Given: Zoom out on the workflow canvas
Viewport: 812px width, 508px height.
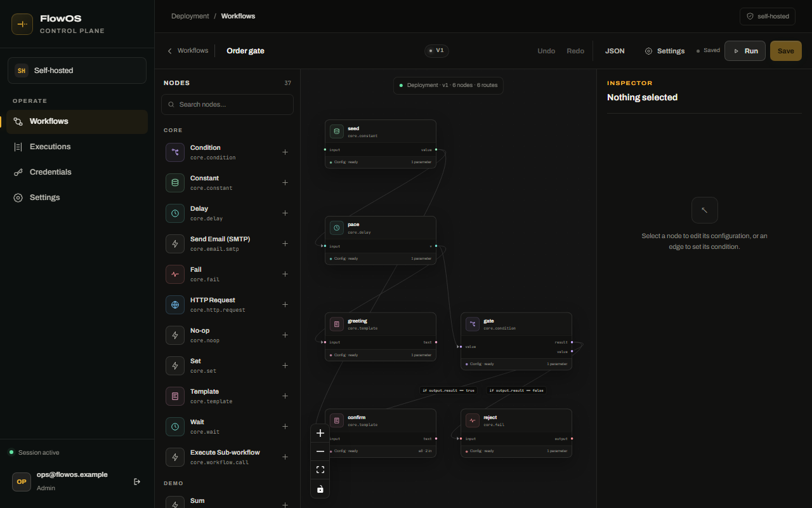Looking at the screenshot, I should (x=320, y=451).
